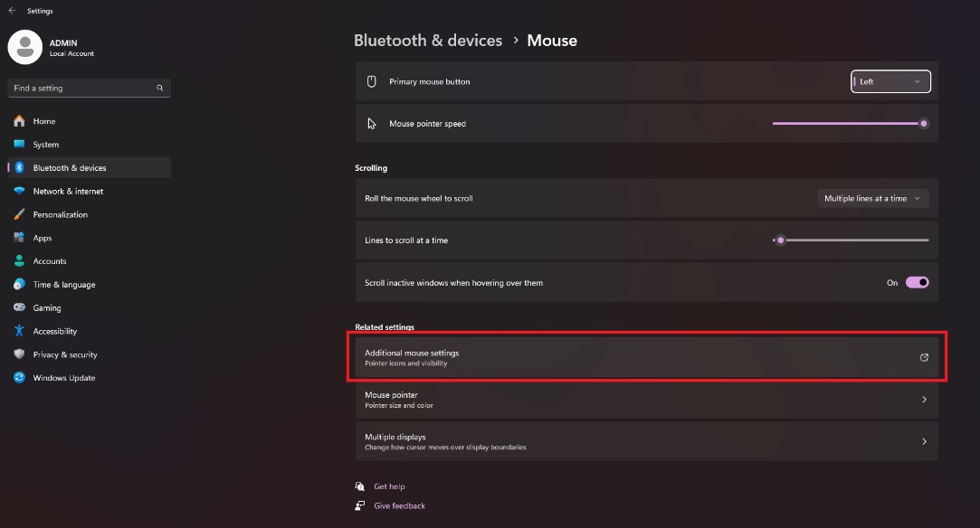Click the Accessibility figure icon in sidebar
Screen dimensions: 980x528
point(19,331)
